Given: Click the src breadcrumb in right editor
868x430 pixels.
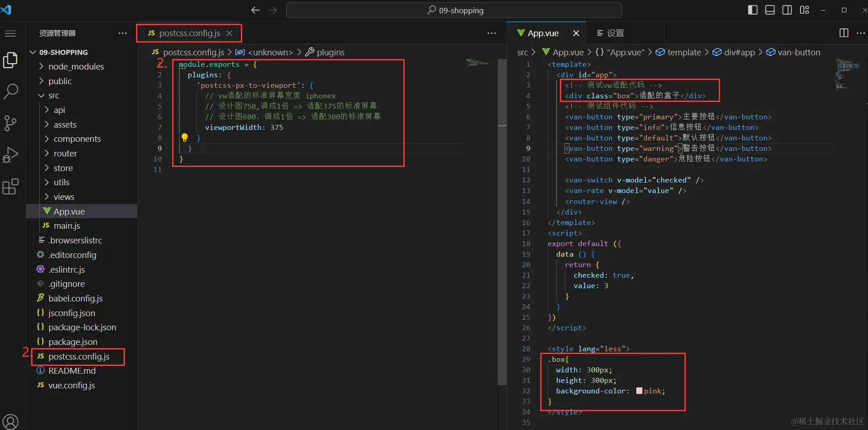Looking at the screenshot, I should click(x=522, y=52).
